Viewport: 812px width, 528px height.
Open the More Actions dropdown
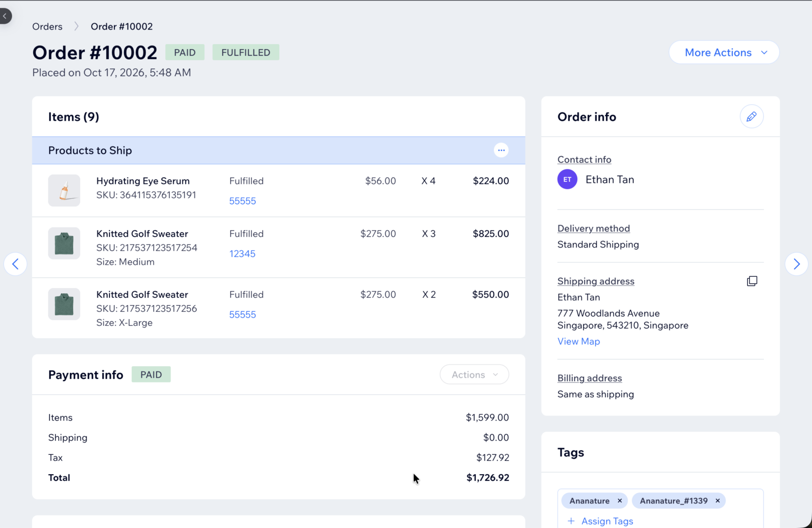724,52
